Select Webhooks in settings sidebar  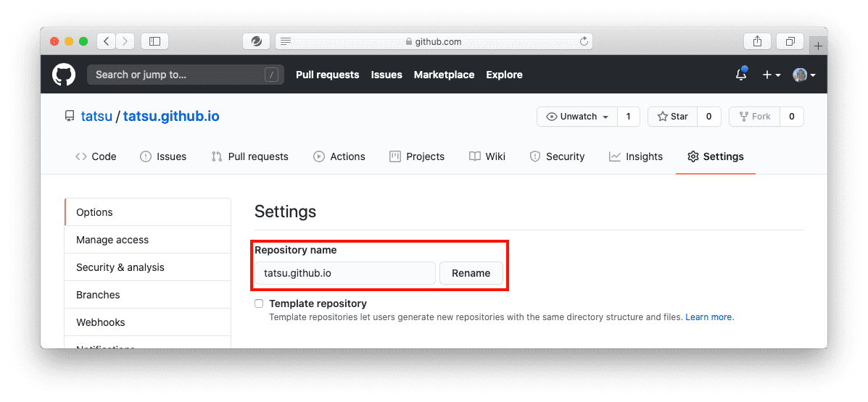148,322
